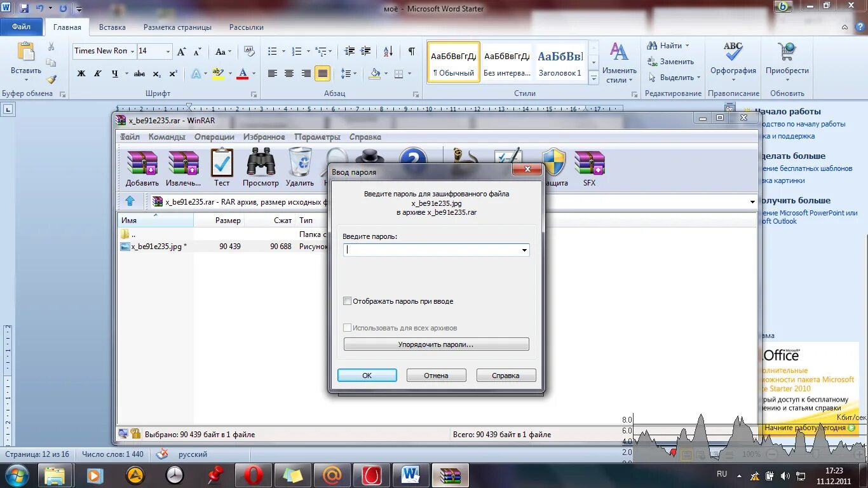The width and height of the screenshot is (868, 488).
Task: Click Справка button in password dialog
Action: click(506, 376)
